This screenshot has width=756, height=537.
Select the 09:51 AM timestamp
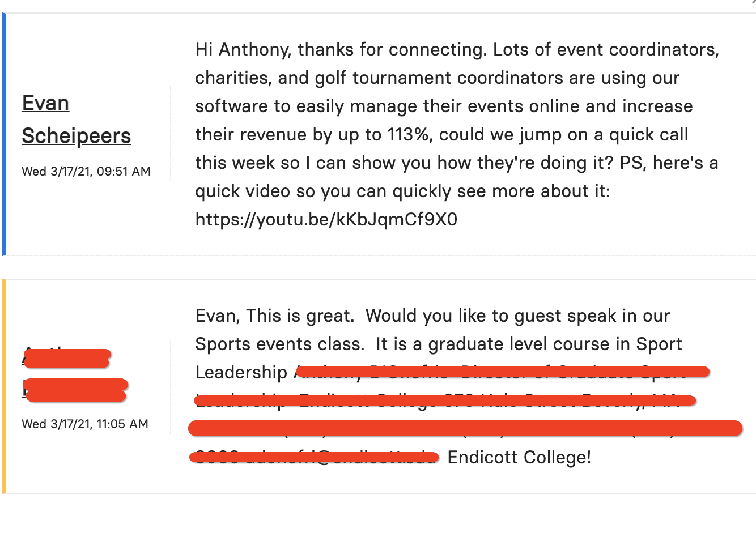[86, 171]
